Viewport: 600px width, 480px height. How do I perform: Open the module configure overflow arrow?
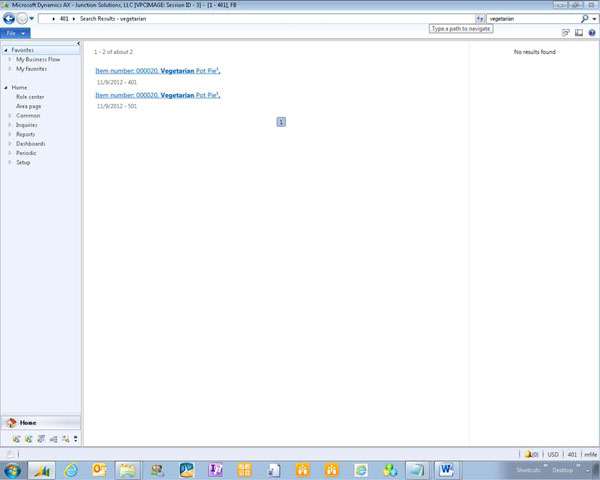pos(76,439)
